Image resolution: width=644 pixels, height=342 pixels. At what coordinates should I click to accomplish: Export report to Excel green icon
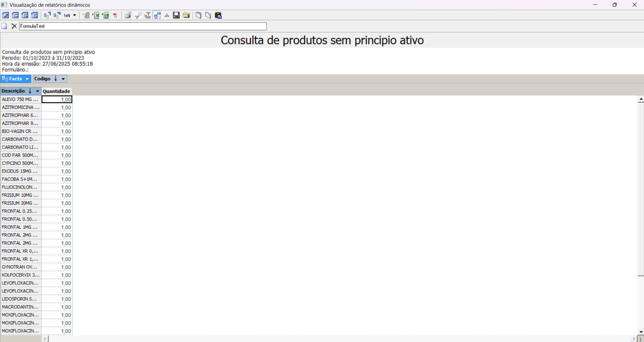point(96,15)
